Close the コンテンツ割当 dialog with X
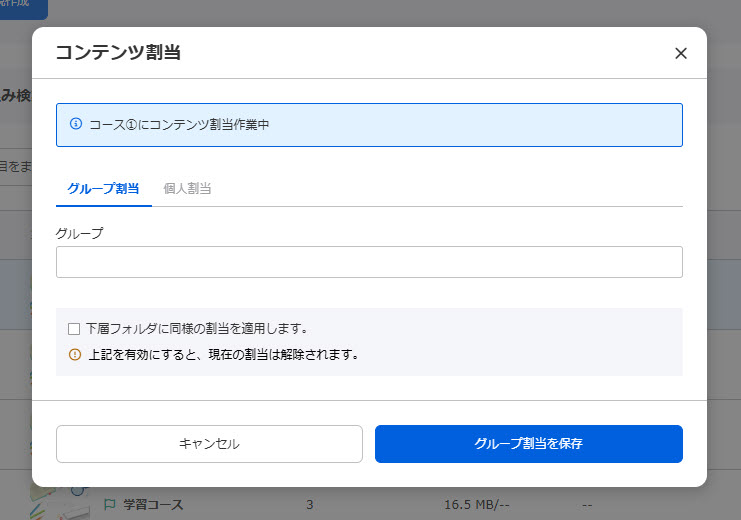This screenshot has height=520, width=741. (x=681, y=53)
